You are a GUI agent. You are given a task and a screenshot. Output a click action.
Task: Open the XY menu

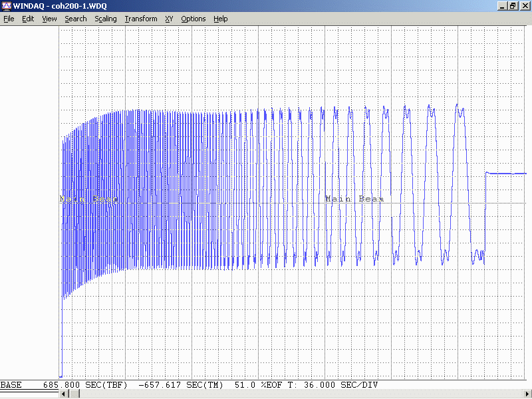point(169,19)
